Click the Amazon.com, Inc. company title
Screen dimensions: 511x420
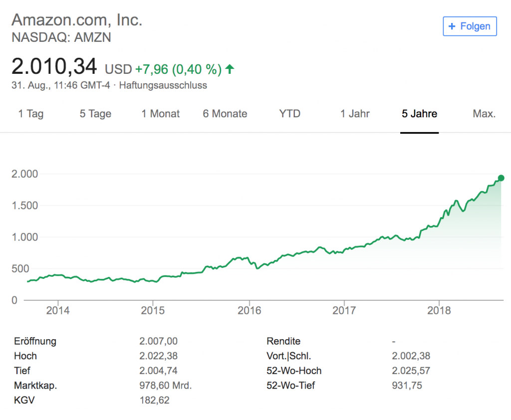click(77, 20)
